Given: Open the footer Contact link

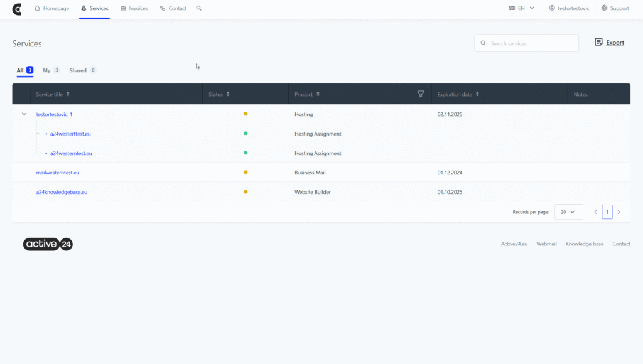Looking at the screenshot, I should point(621,244).
